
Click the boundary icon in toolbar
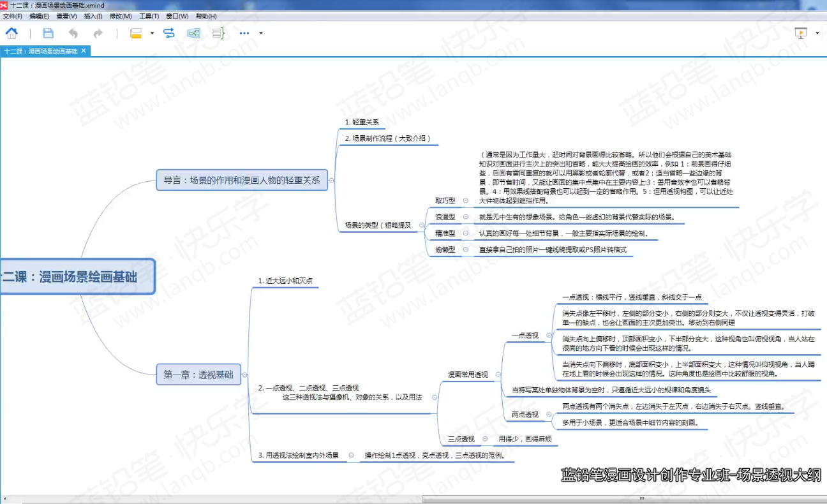pyautogui.click(x=194, y=33)
